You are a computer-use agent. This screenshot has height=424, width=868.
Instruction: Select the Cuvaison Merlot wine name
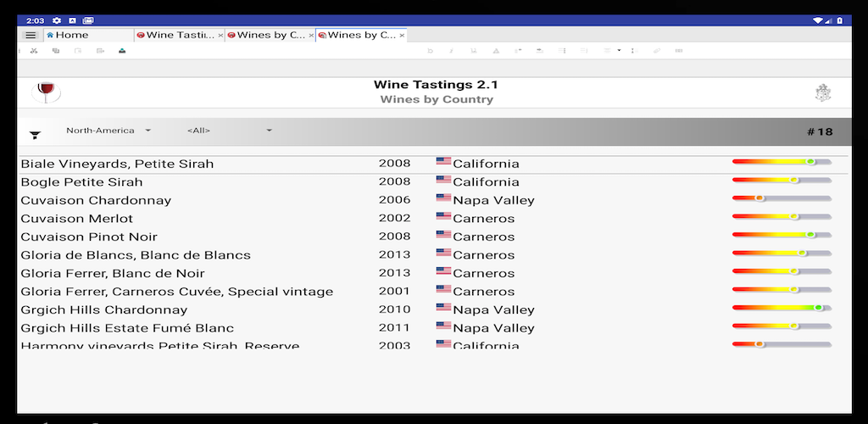[x=76, y=219]
